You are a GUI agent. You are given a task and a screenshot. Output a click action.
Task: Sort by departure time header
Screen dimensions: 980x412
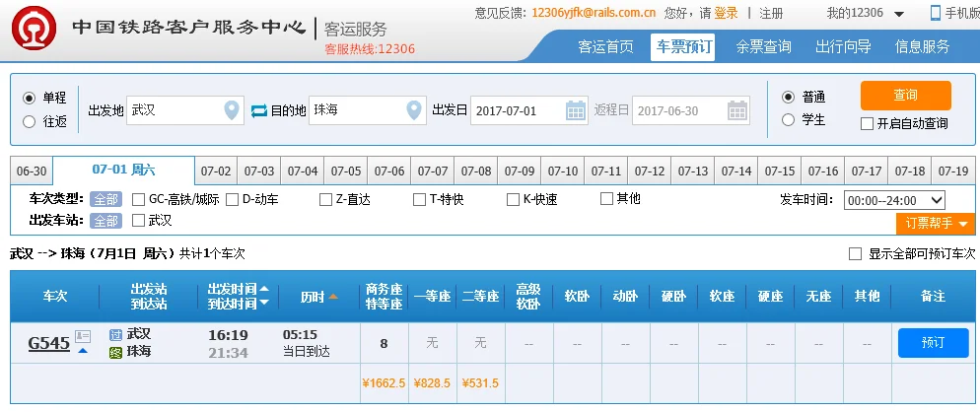[239, 289]
